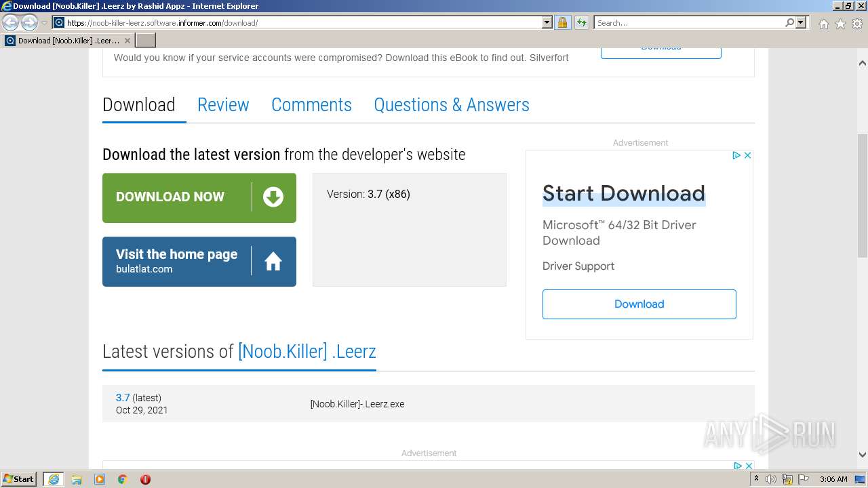Screen dimensions: 868x488
Task: Click the Refresh page icon
Action: coord(581,22)
